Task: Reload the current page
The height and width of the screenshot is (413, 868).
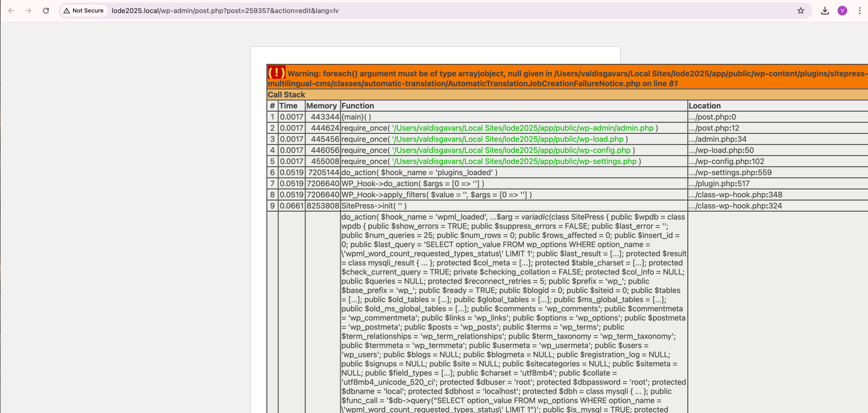Action: click(x=46, y=11)
